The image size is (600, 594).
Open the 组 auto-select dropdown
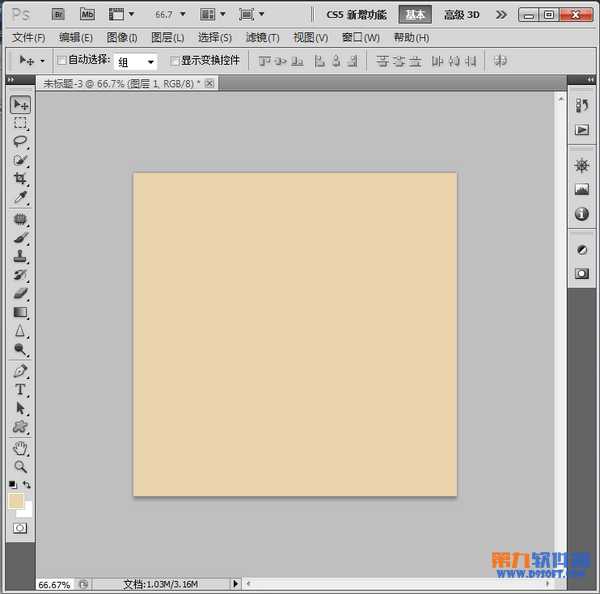pos(136,61)
